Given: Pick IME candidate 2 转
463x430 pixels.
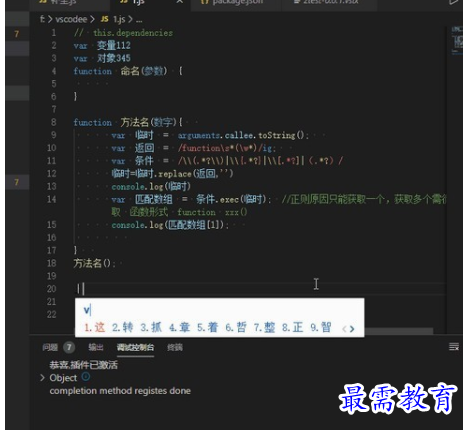Looking at the screenshot, I should [122, 327].
